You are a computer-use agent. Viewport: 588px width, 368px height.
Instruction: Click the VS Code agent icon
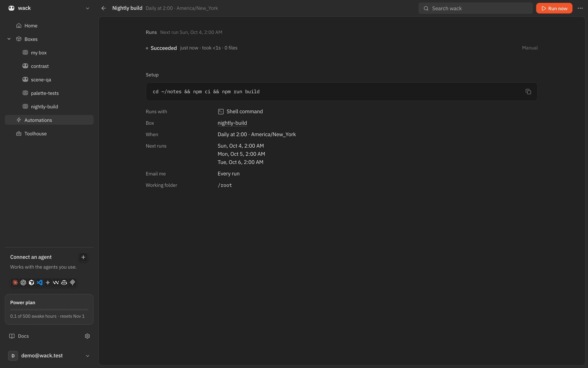tap(40, 283)
